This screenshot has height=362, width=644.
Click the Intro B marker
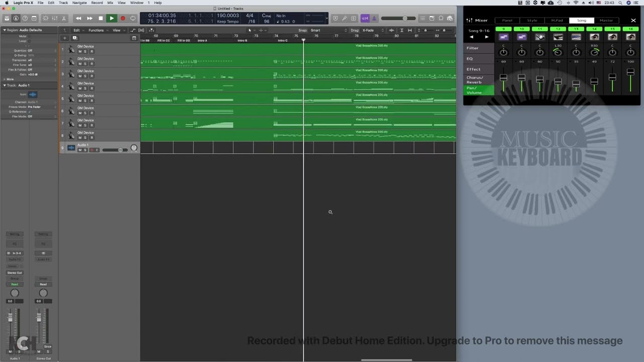pyautogui.click(x=243, y=40)
